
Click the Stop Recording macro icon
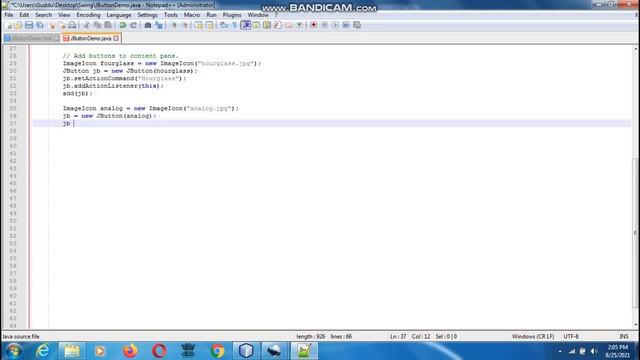click(x=324, y=25)
